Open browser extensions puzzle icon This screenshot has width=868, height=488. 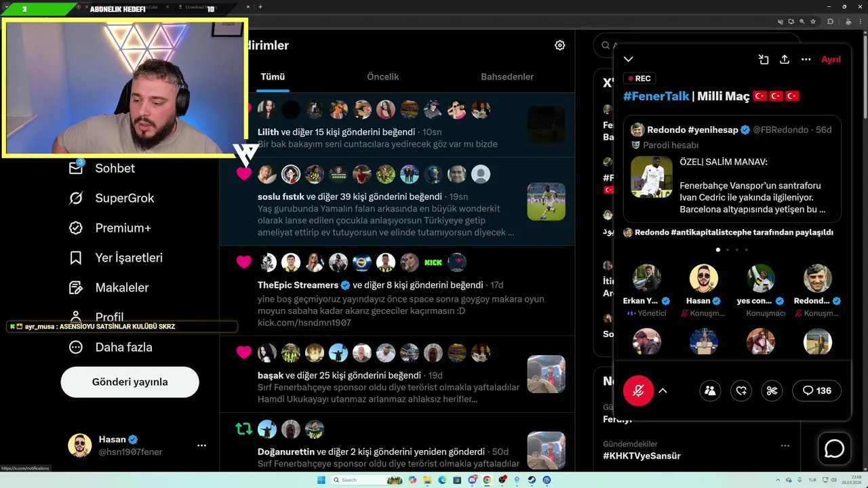[x=830, y=22]
